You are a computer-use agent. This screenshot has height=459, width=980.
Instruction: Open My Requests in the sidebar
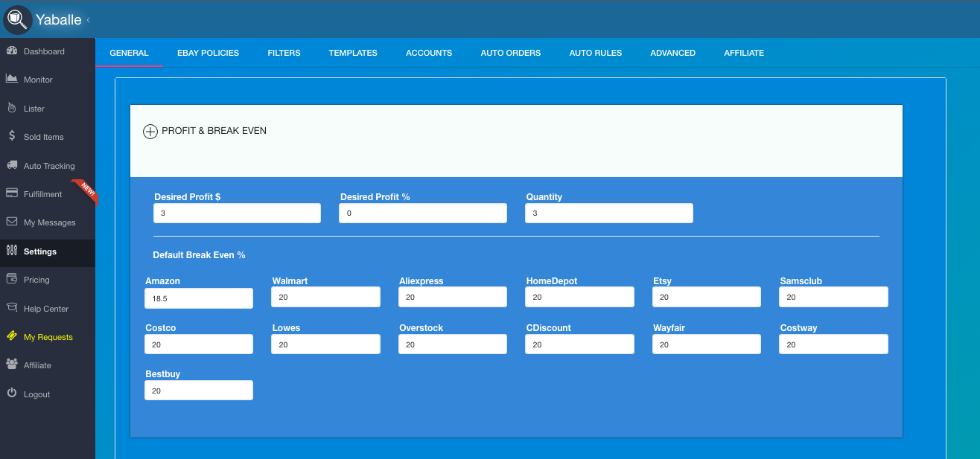pos(48,337)
